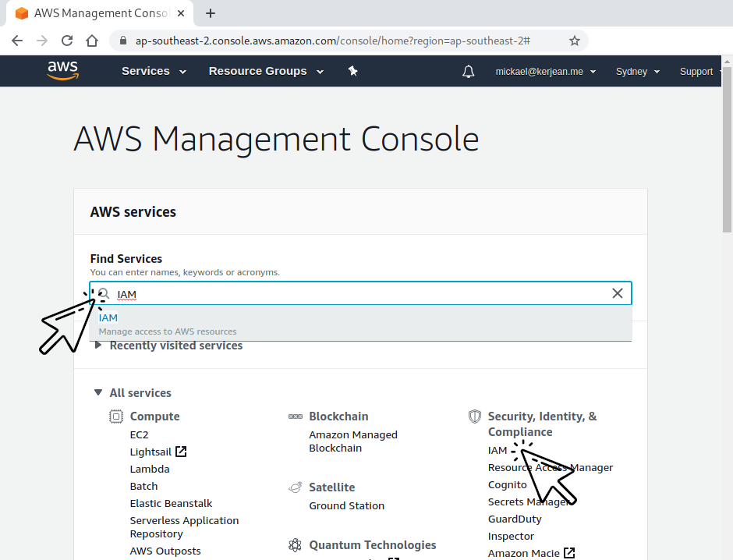Collapse the All services section

tap(133, 392)
